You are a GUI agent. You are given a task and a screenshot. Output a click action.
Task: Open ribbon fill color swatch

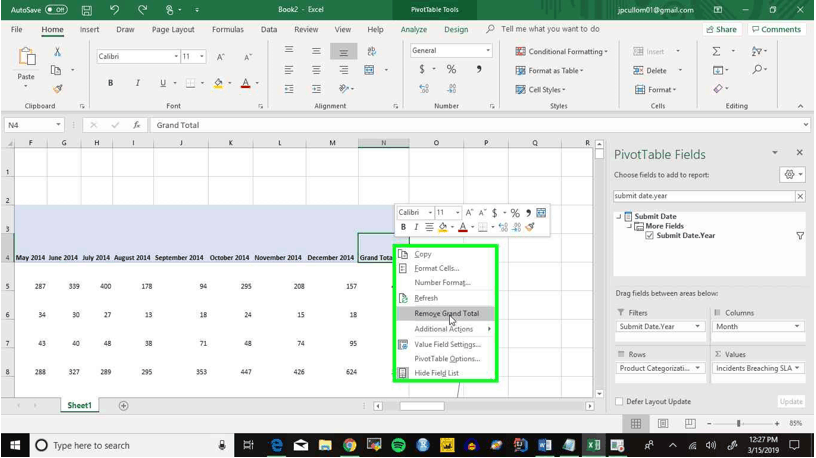coord(219,83)
